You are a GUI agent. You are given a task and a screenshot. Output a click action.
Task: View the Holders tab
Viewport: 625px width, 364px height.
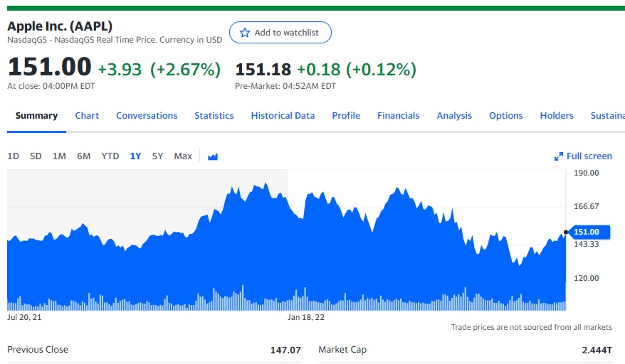(557, 115)
